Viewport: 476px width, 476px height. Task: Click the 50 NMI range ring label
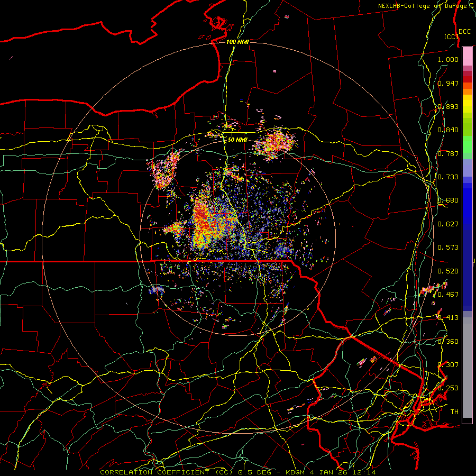(237, 140)
